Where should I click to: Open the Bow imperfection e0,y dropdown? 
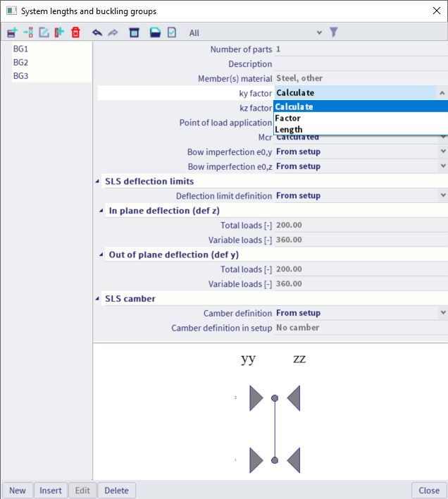442,152
